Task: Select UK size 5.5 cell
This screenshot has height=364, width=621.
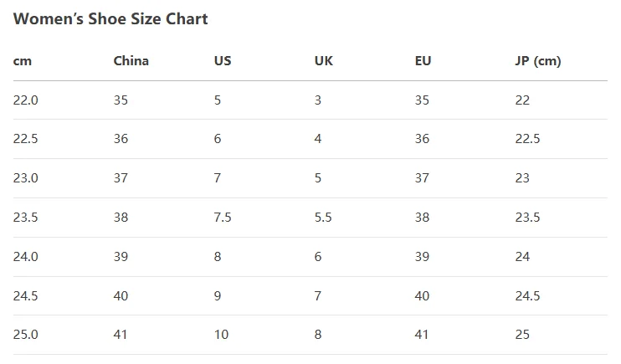Action: tap(323, 218)
